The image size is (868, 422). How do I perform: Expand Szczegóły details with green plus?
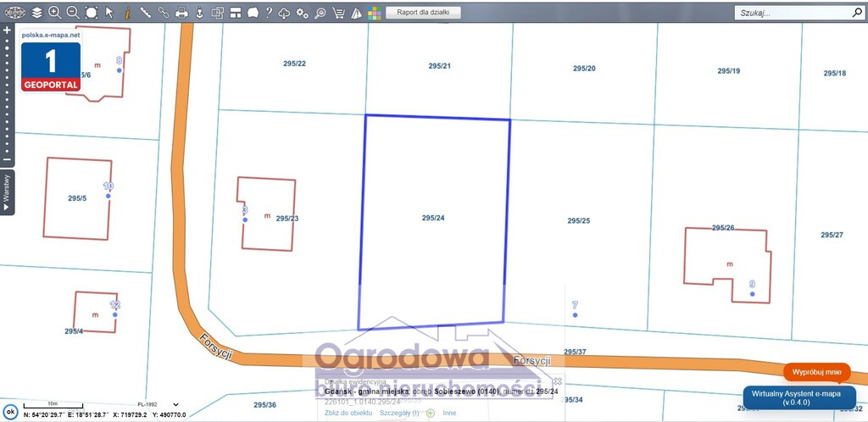tap(430, 413)
